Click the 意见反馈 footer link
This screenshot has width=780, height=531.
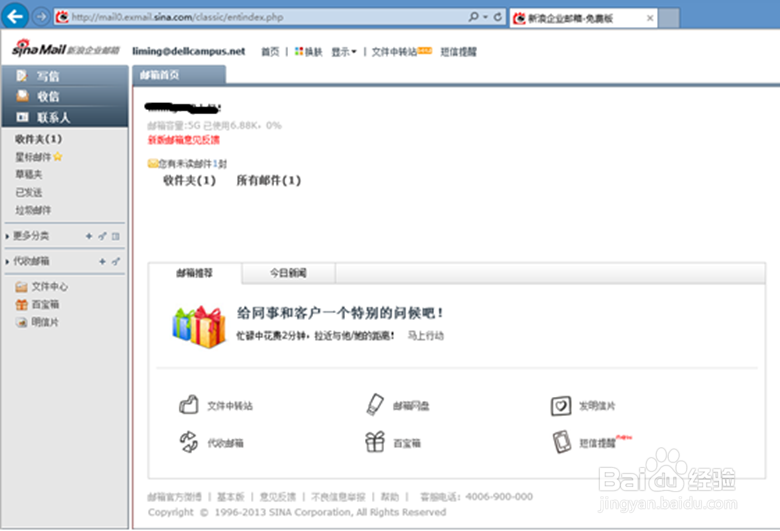pyautogui.click(x=278, y=497)
